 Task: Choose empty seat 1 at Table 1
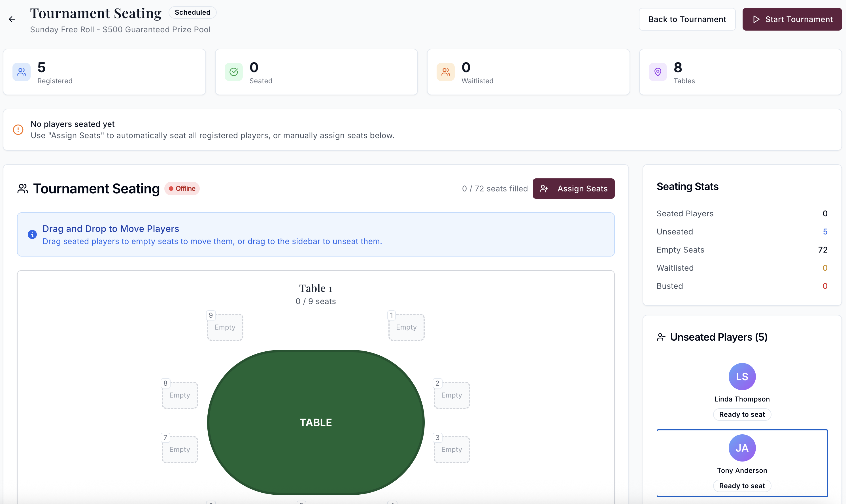pos(406,327)
